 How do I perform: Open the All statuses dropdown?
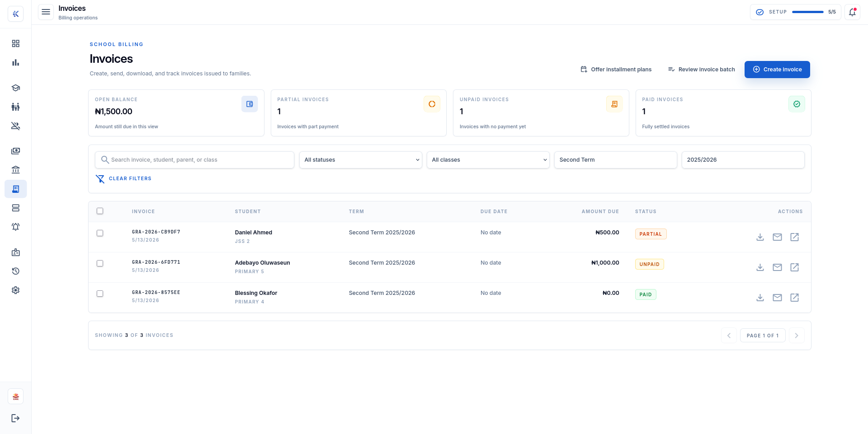(361, 160)
